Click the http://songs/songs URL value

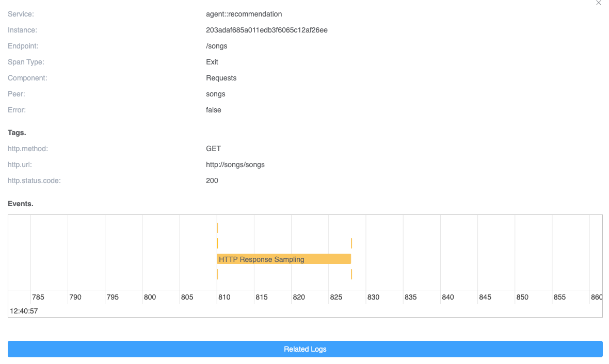click(235, 164)
